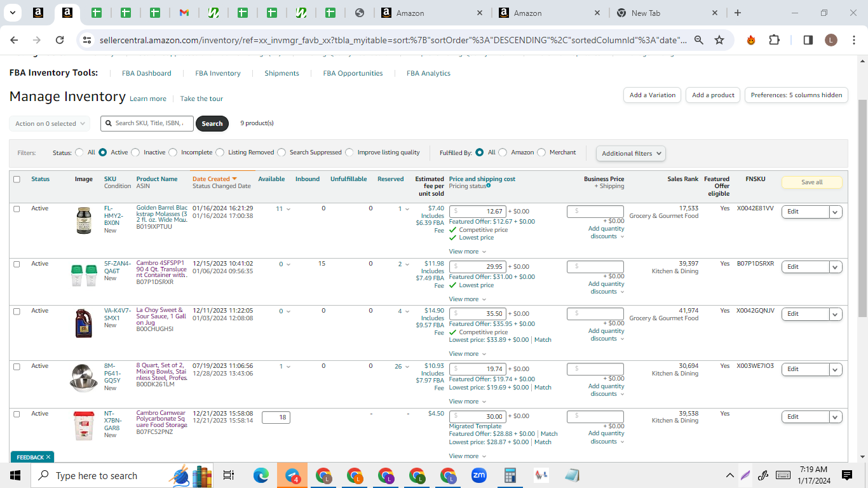This screenshot has height=488, width=868.
Task: Click 'Add a Variation' button
Action: (653, 95)
